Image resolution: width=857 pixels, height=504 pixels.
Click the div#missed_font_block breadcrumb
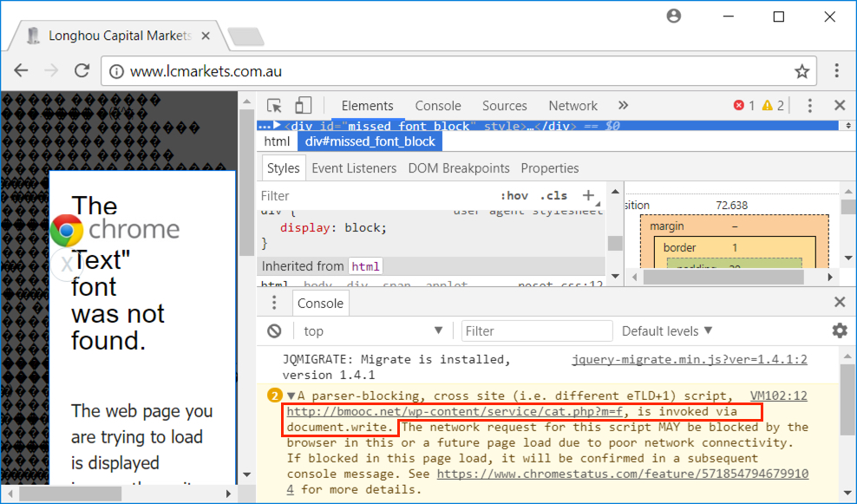(x=370, y=141)
